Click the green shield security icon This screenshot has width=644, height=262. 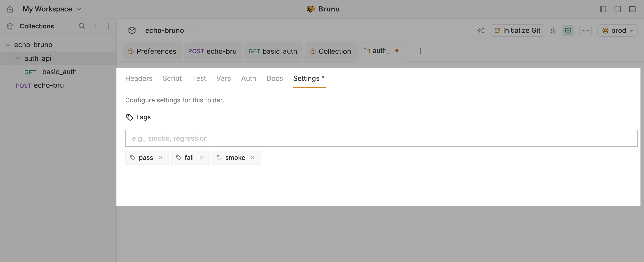coord(568,30)
